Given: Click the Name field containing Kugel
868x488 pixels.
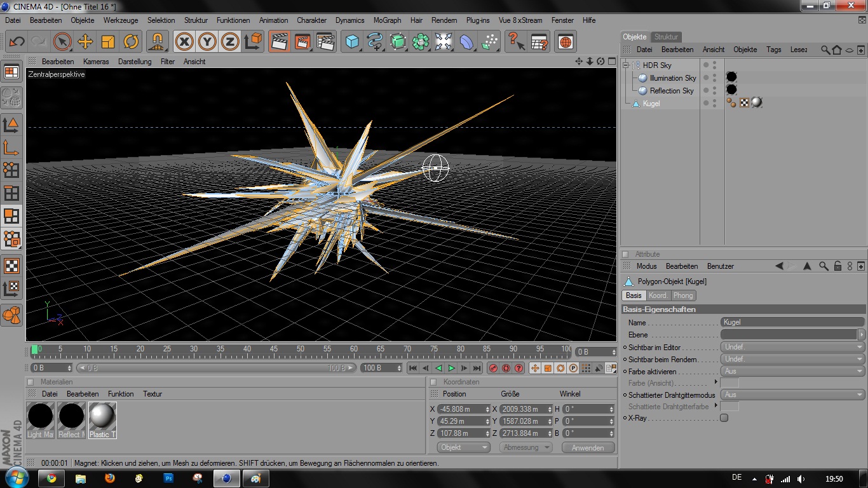Looking at the screenshot, I should click(x=792, y=322).
